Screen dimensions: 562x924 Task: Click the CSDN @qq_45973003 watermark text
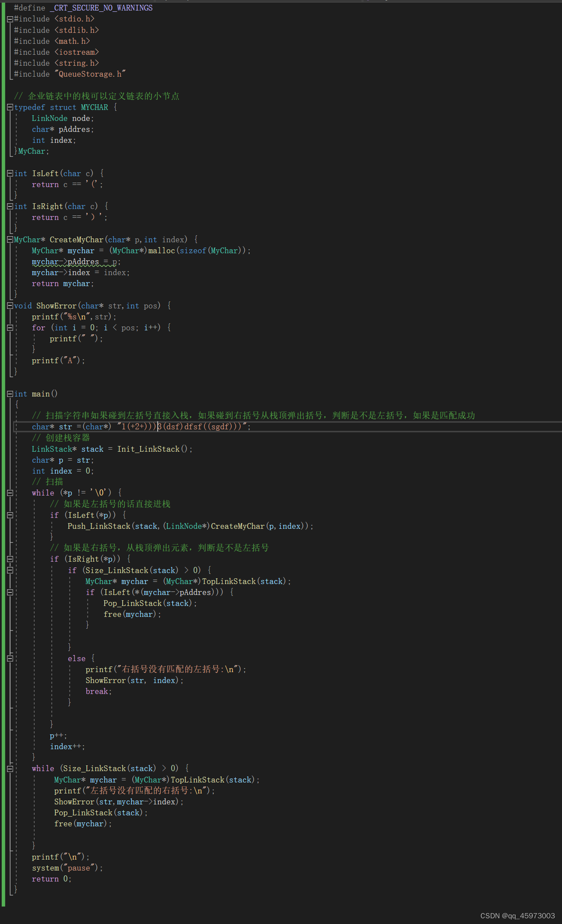(x=517, y=916)
